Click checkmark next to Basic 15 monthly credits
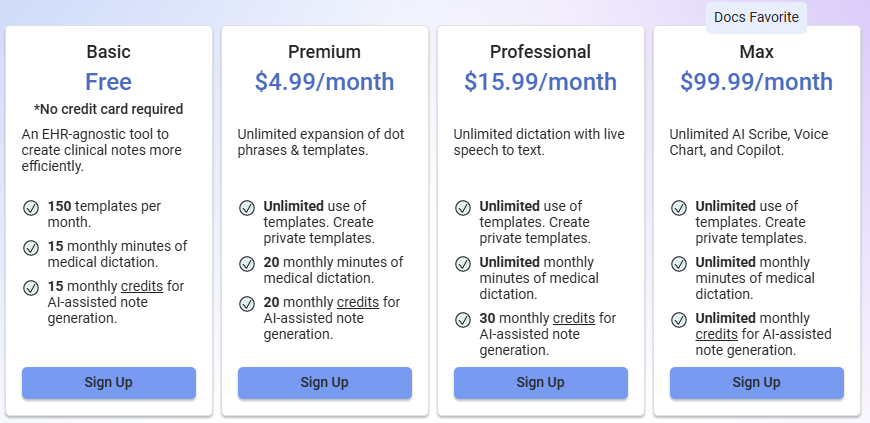870x423 pixels. 31,288
